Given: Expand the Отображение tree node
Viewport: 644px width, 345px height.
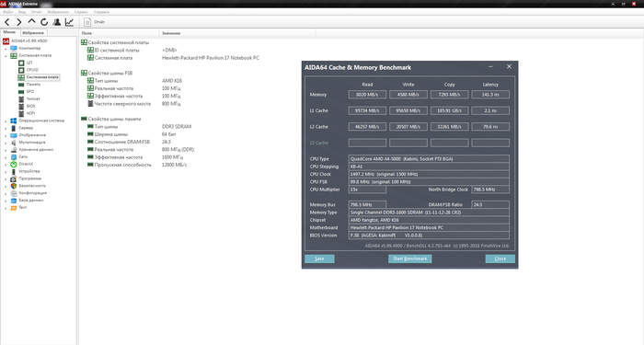Looking at the screenshot, I should (6, 135).
